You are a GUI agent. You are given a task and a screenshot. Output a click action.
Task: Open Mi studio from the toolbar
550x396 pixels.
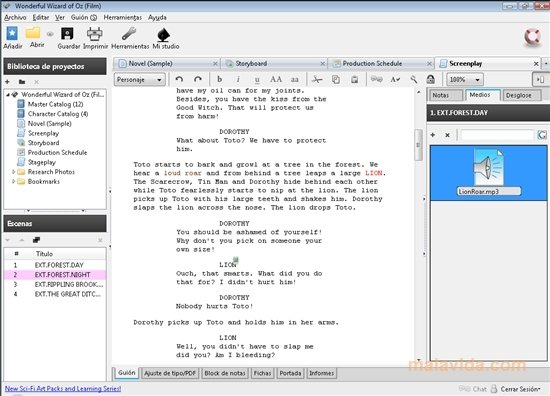[x=164, y=34]
